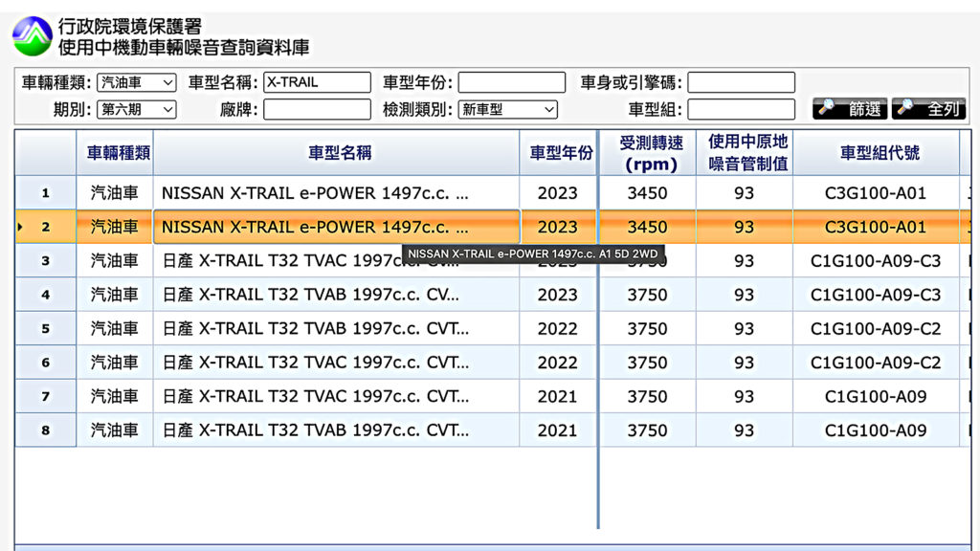Click row 4 code C1G100-A09-C3

[876, 295]
